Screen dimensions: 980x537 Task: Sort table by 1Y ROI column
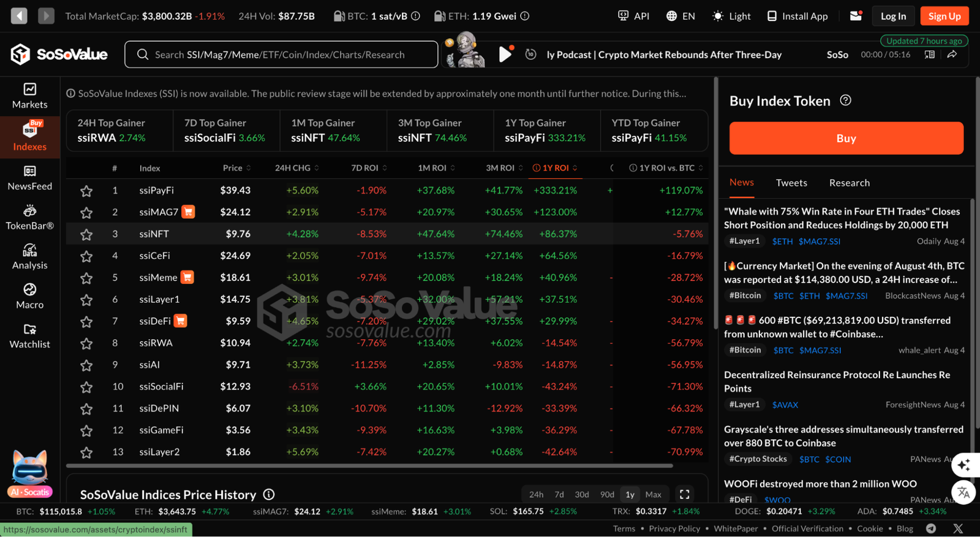(555, 168)
